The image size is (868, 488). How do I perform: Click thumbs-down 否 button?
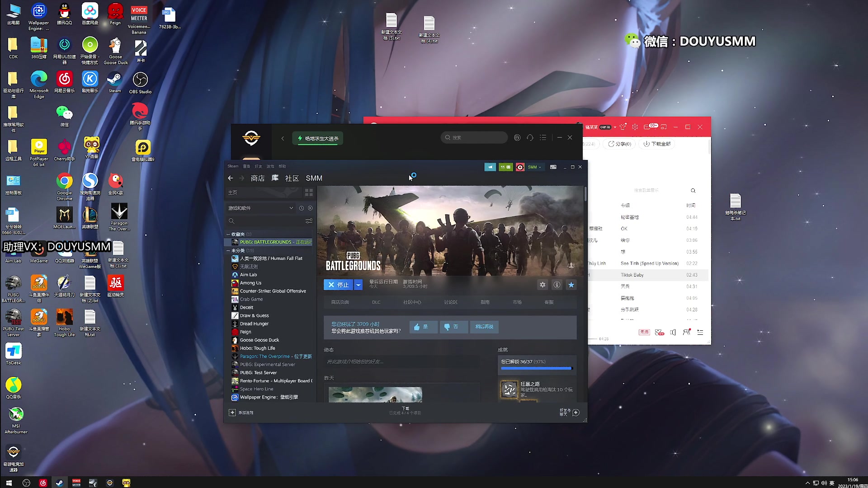(x=454, y=327)
